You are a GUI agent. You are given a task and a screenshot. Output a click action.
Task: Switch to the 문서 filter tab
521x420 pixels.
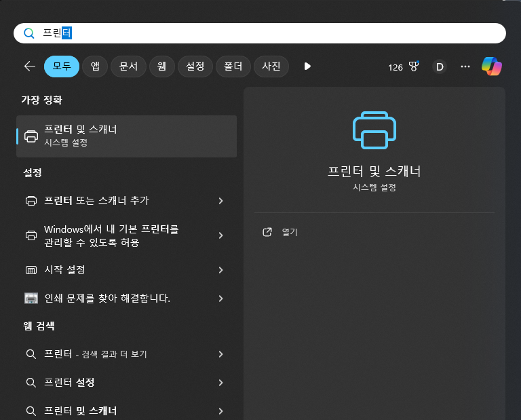click(128, 66)
